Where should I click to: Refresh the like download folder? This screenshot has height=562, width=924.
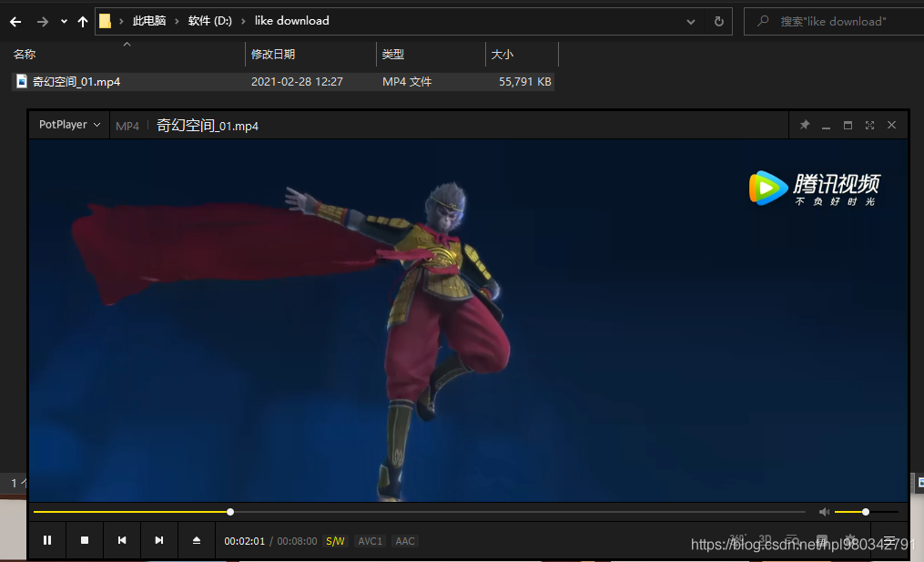[x=719, y=22]
